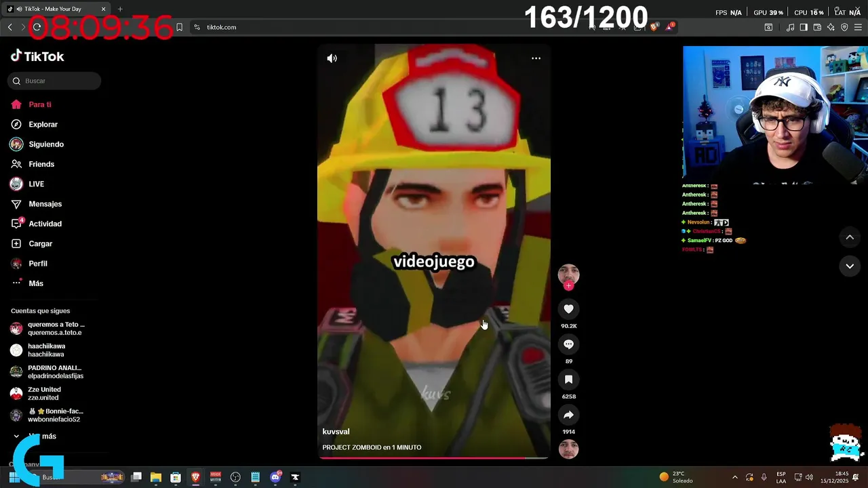This screenshot has height=488, width=868.
Task: Go to the previous video using the up arrow
Action: (850, 237)
